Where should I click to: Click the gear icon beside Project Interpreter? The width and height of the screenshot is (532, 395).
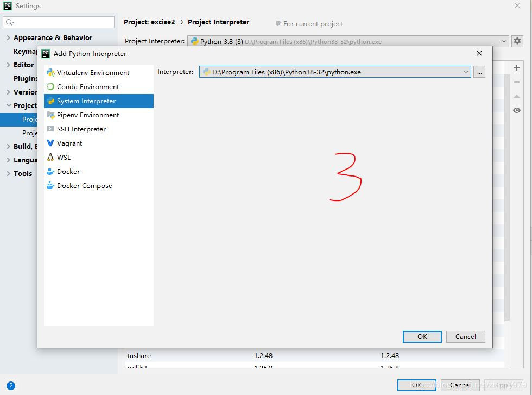point(517,41)
